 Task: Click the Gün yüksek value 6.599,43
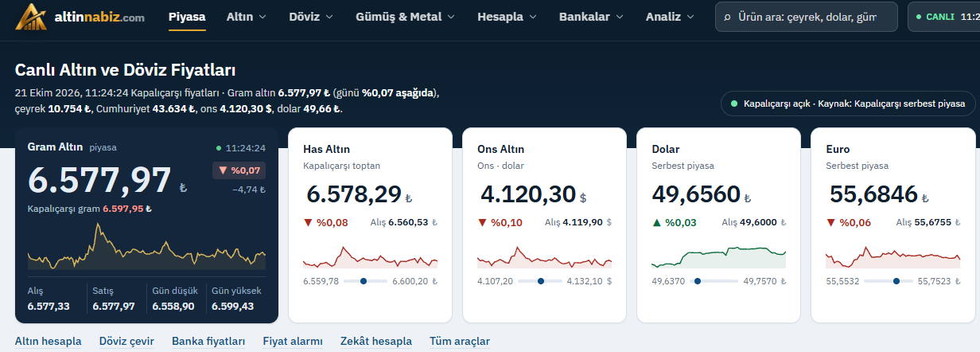pyautogui.click(x=232, y=306)
